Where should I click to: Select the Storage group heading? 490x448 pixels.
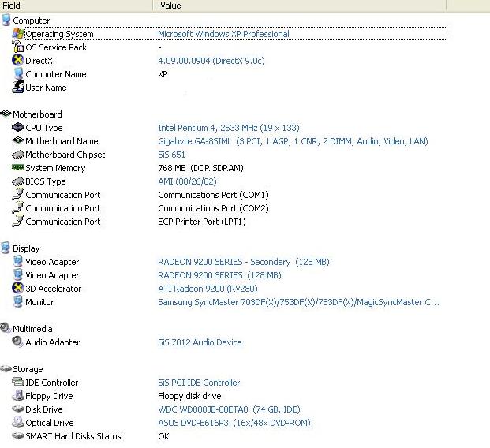(28, 369)
